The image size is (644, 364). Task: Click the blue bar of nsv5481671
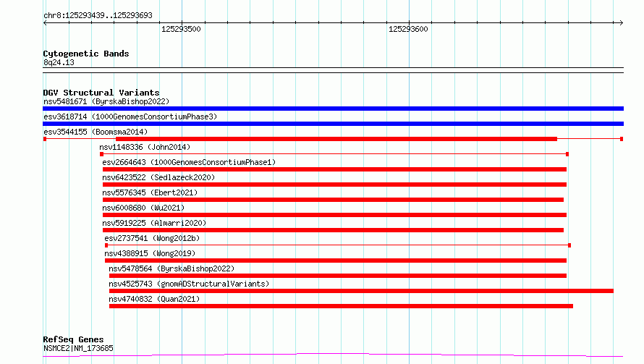[x=333, y=109]
